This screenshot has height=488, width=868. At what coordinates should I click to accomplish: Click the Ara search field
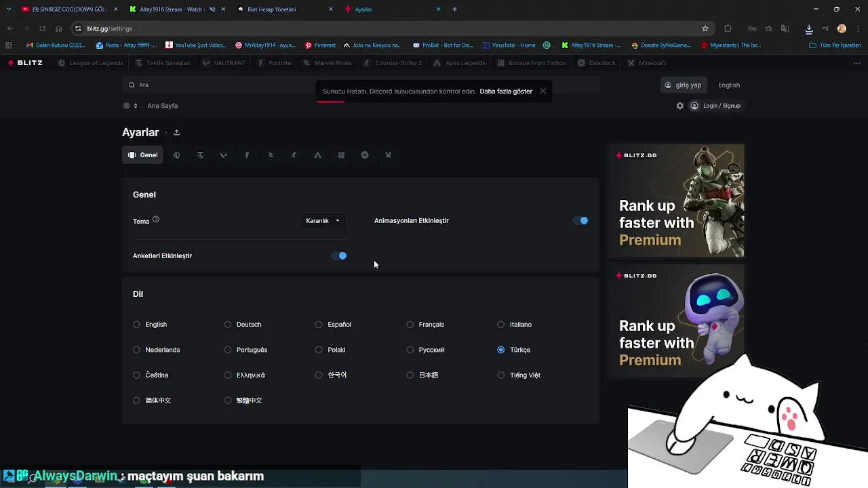361,85
